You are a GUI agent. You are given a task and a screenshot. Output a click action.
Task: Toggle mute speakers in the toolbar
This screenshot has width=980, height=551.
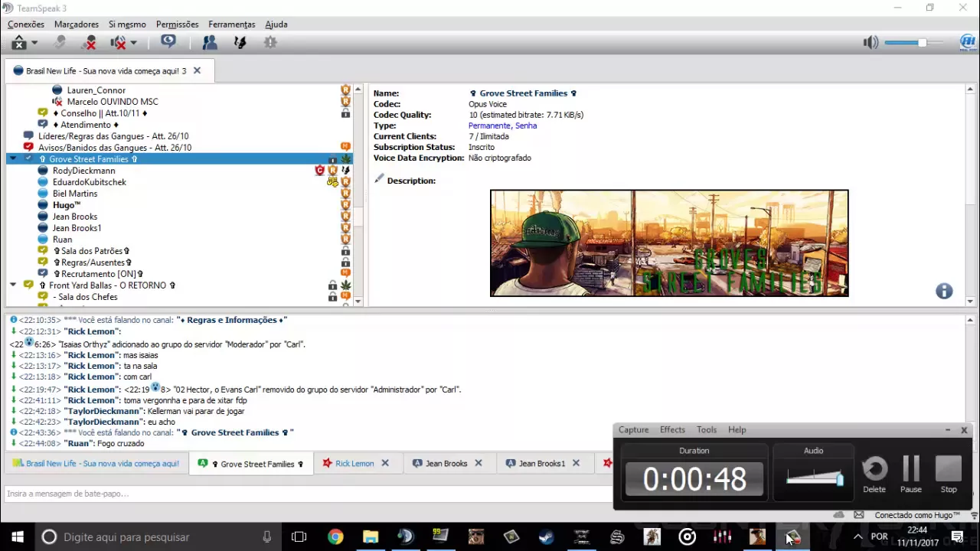click(119, 43)
